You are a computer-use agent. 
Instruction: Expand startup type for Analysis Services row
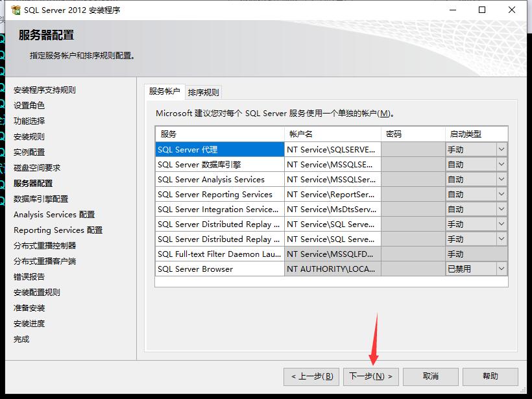[x=501, y=179]
